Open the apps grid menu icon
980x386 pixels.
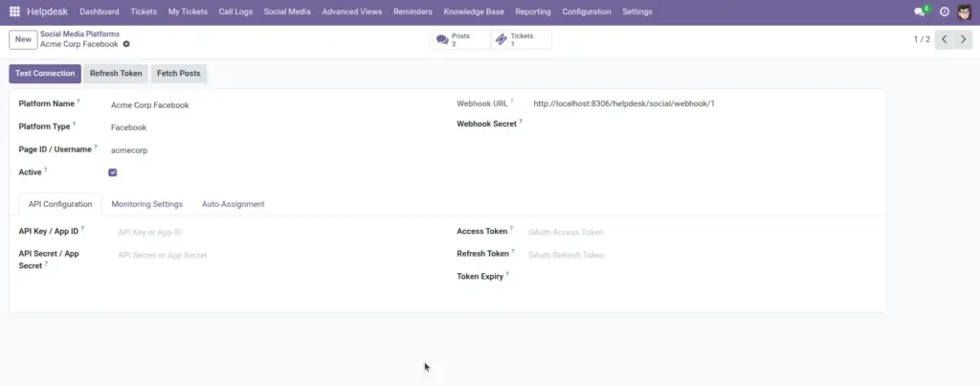click(x=14, y=11)
